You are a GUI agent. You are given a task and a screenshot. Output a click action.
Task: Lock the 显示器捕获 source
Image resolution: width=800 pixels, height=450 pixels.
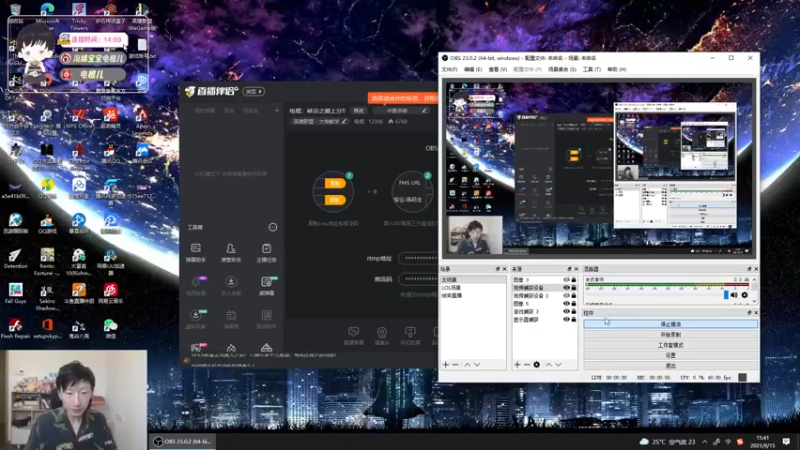pyautogui.click(x=573, y=319)
